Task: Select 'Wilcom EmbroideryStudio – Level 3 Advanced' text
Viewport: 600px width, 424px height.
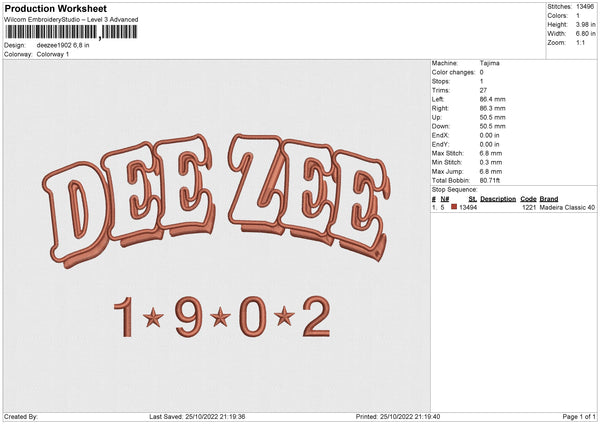Action: coord(71,20)
